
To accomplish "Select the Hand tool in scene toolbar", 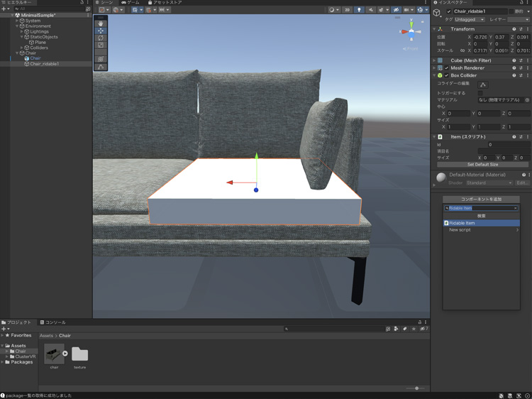I will 101,23.
